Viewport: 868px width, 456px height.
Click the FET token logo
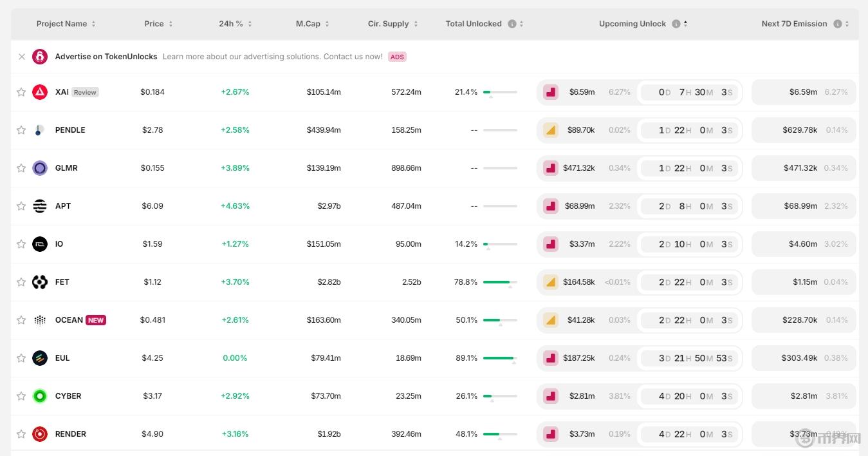40,282
